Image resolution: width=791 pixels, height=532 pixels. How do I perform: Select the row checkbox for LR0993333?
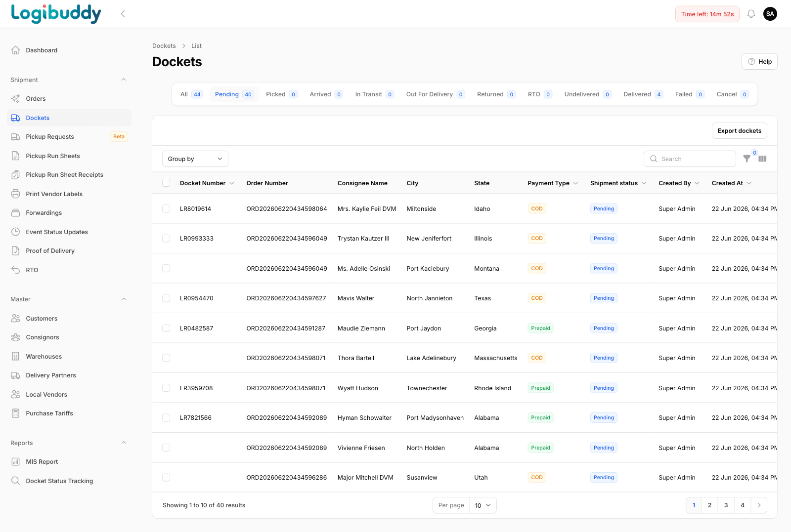[x=166, y=239]
